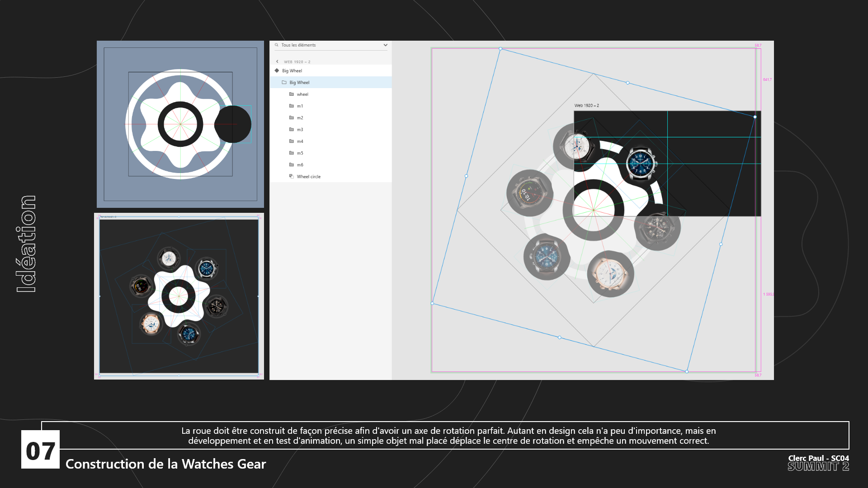Viewport: 868px width, 488px height.
Task: Go back using the chevron beside WEB 1920 – 2
Action: tap(277, 61)
